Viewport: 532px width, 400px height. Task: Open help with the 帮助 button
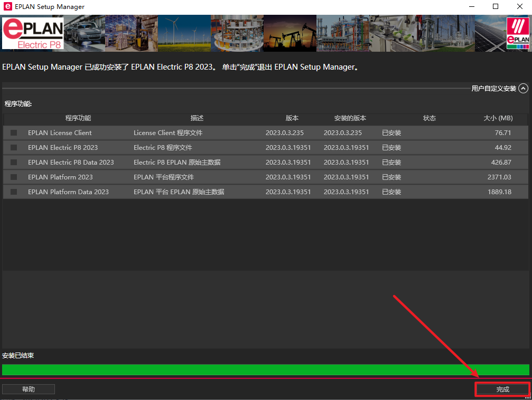[29, 389]
